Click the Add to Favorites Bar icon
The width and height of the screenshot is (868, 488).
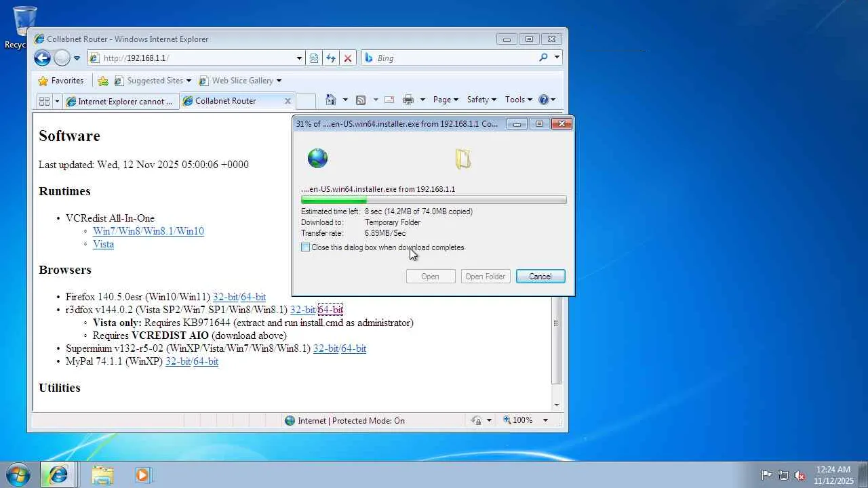coord(103,81)
